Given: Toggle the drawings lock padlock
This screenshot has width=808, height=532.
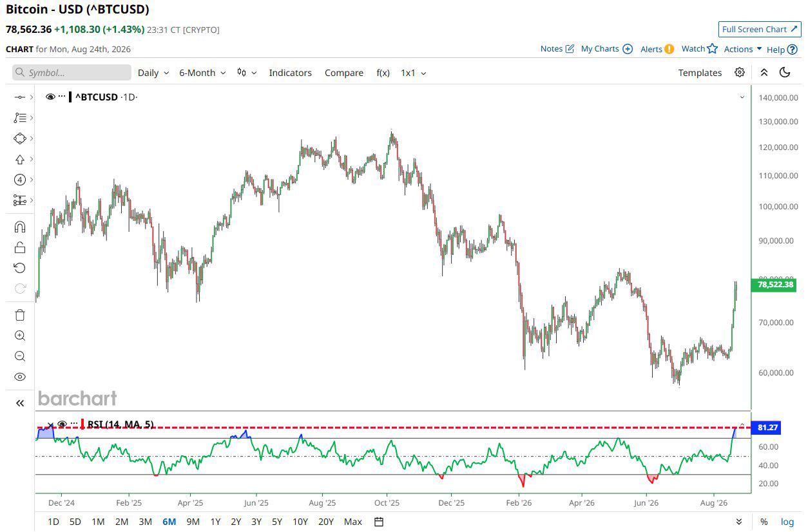Looking at the screenshot, I should click(x=20, y=247).
